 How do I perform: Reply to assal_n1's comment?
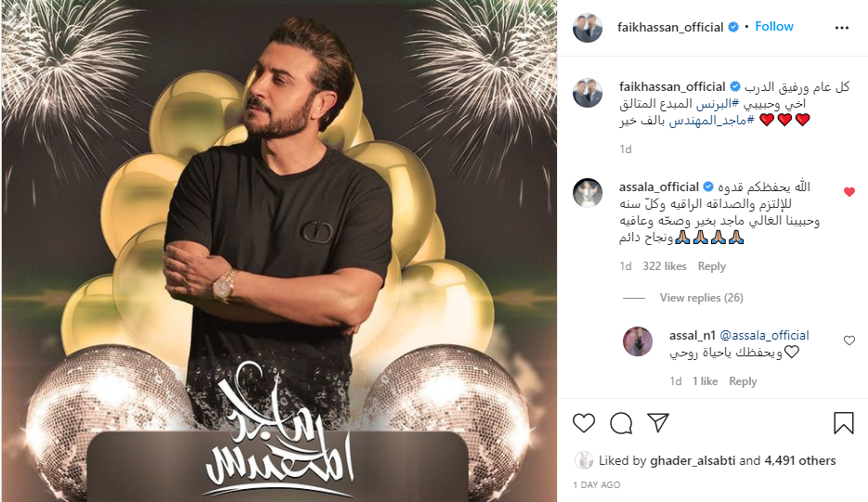[x=743, y=381]
